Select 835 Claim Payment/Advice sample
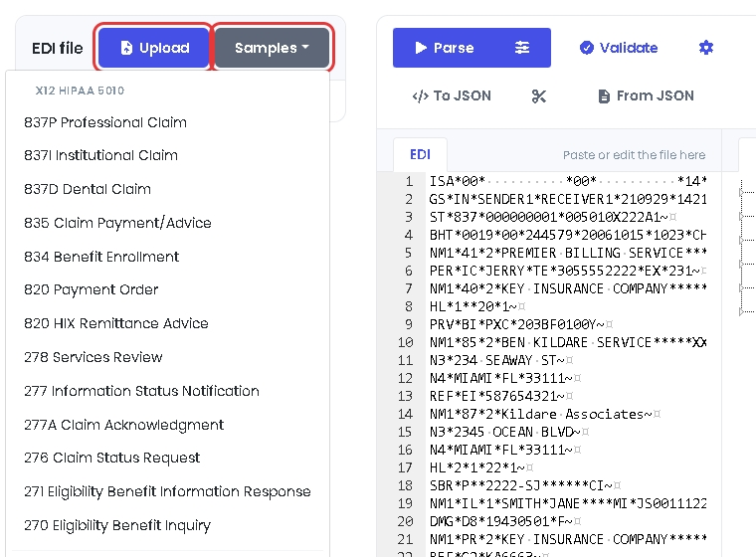 coord(117,223)
